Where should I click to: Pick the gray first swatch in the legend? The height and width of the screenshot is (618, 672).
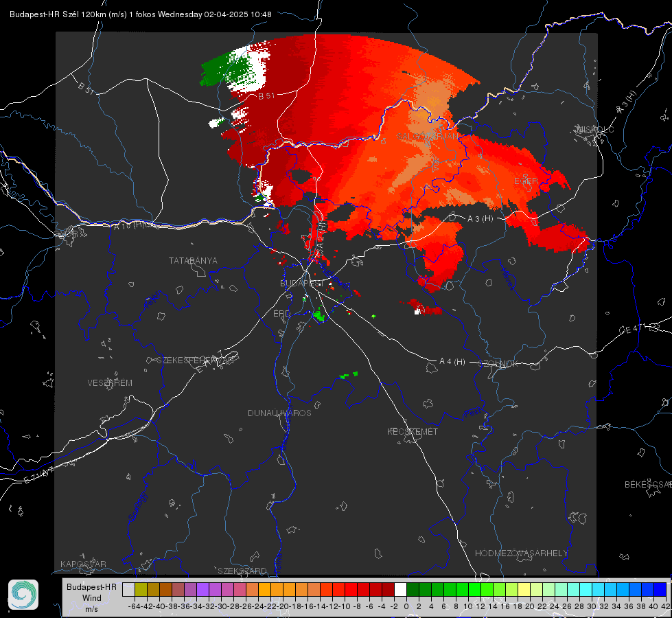click(128, 589)
